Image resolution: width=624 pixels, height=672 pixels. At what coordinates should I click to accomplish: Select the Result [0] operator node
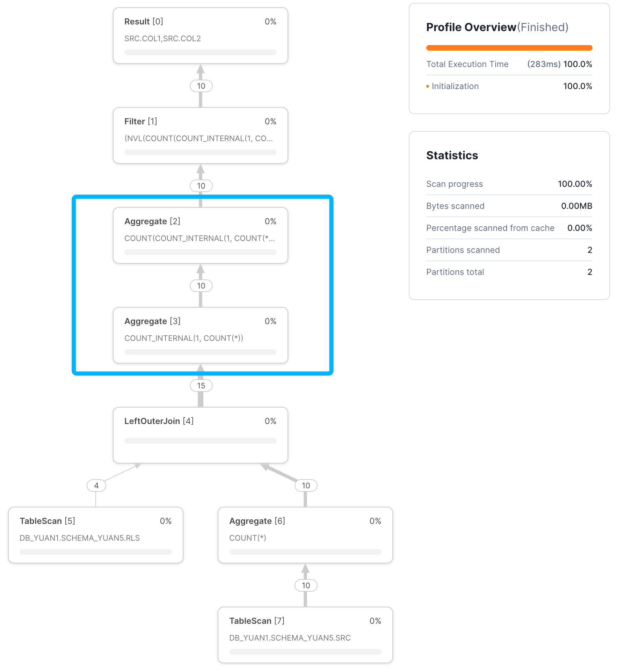200,36
